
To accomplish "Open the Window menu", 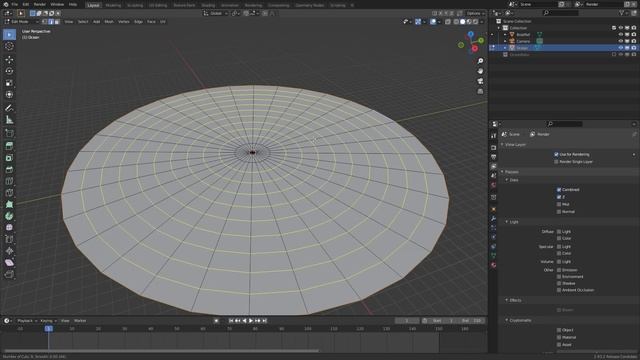I will [x=57, y=4].
